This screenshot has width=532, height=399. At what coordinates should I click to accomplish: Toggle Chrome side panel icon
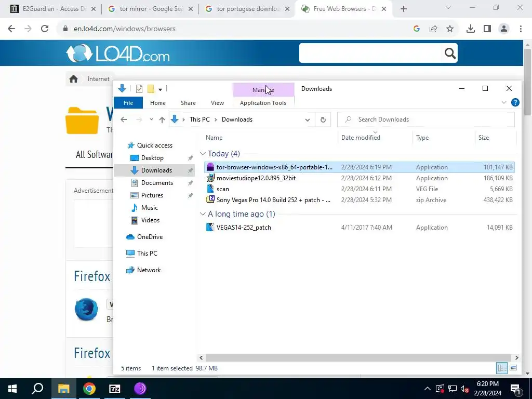coord(487,29)
